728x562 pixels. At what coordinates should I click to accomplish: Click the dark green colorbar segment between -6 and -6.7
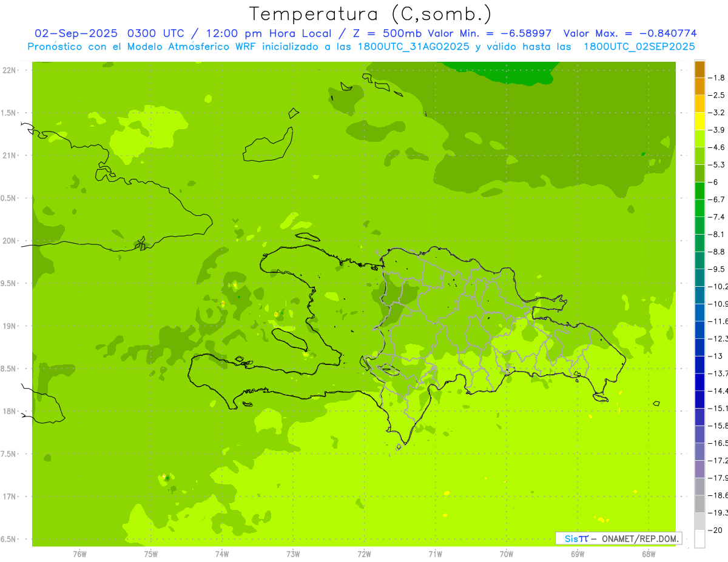(699, 190)
